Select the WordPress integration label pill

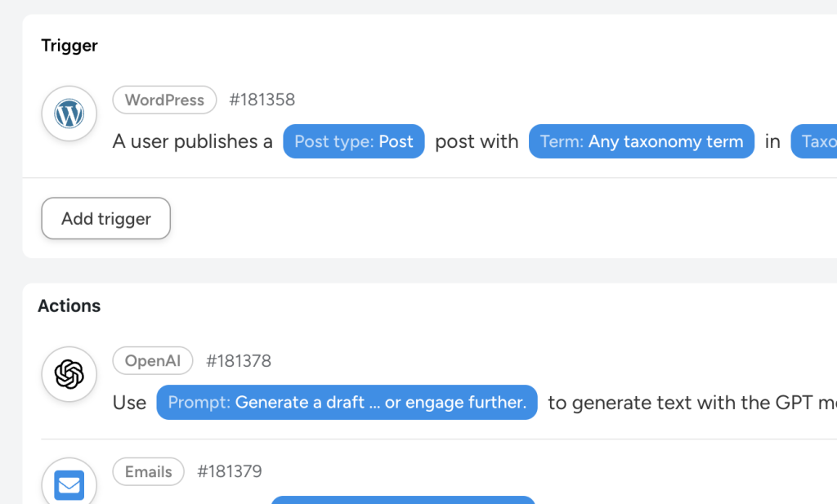164,100
